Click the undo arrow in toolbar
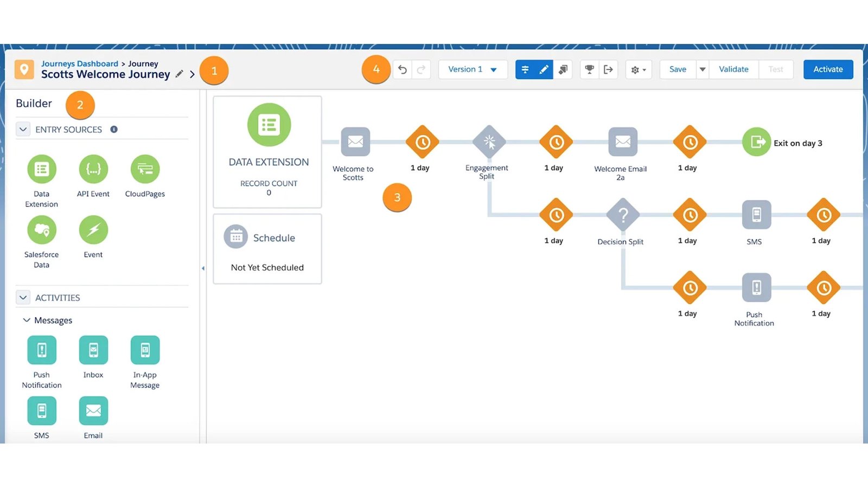The width and height of the screenshot is (868, 488). [x=403, y=69]
